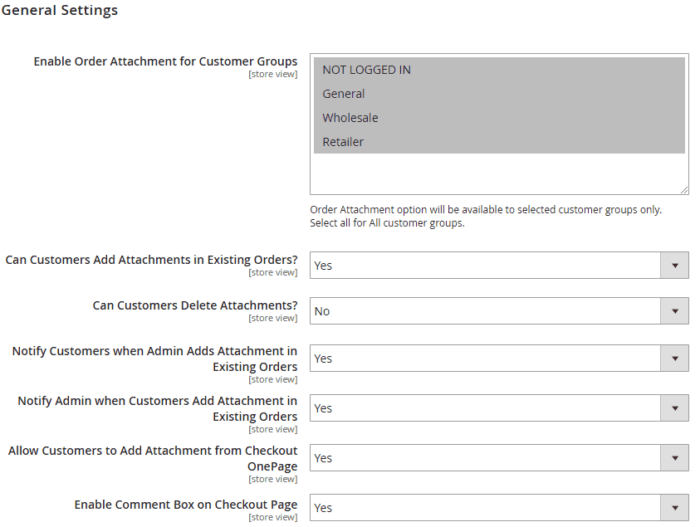Click the General Settings heading

(59, 10)
